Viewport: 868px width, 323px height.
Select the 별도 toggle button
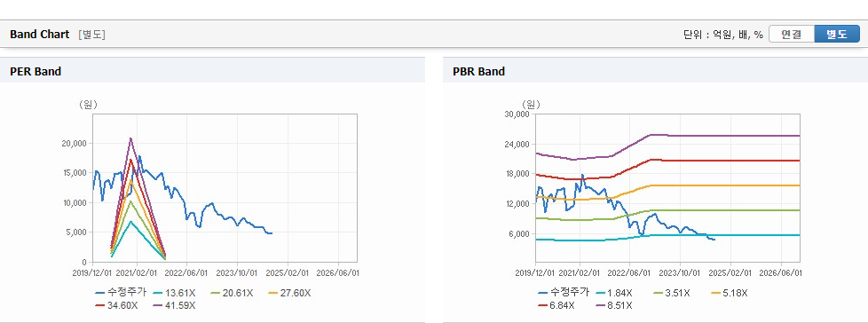[837, 35]
